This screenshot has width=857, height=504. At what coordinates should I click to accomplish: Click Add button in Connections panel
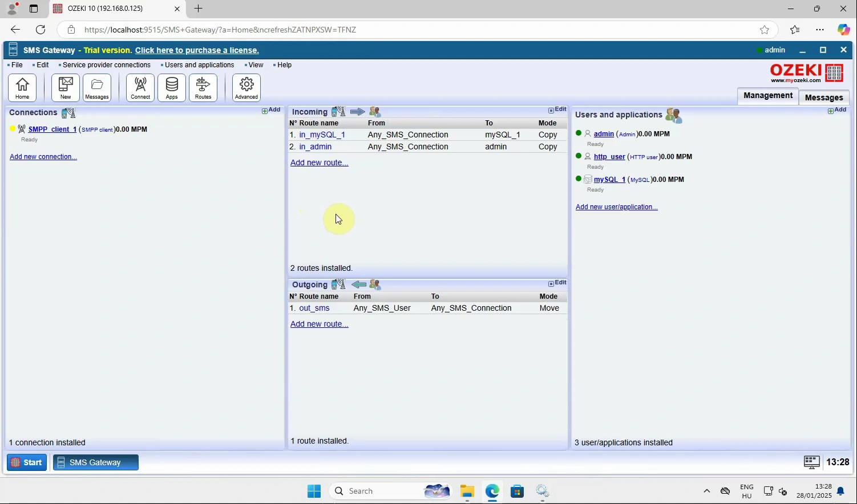271,110
